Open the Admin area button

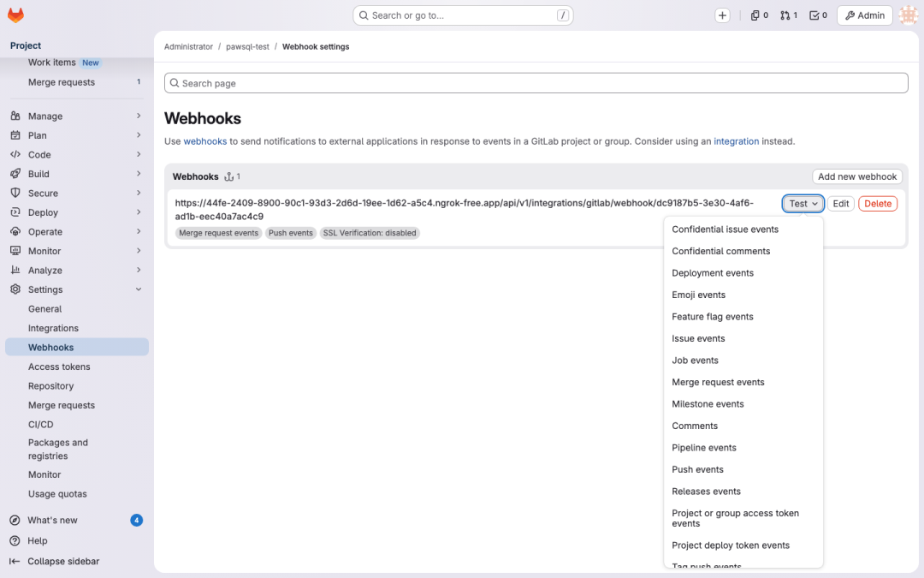(864, 15)
